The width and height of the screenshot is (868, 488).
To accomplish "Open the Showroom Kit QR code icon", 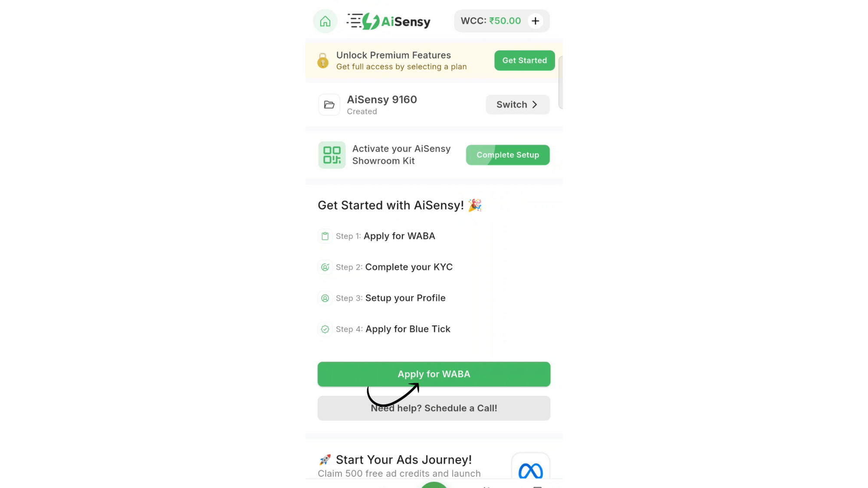I will pyautogui.click(x=332, y=155).
